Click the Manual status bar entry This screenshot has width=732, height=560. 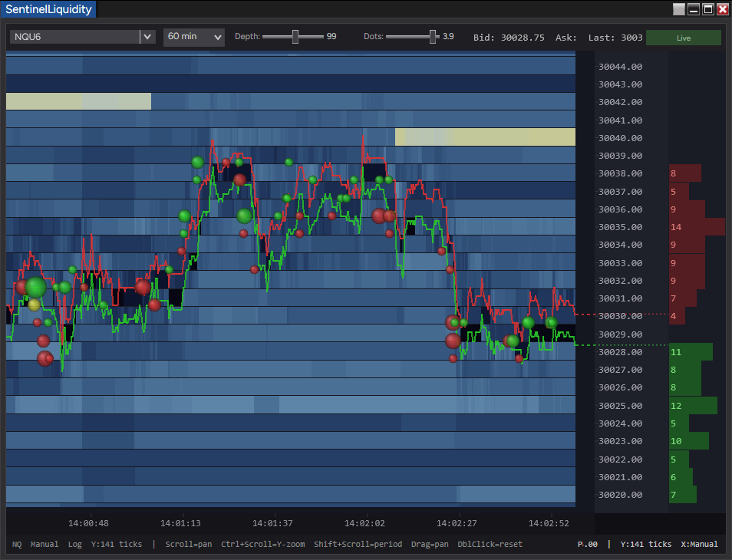tap(45, 544)
